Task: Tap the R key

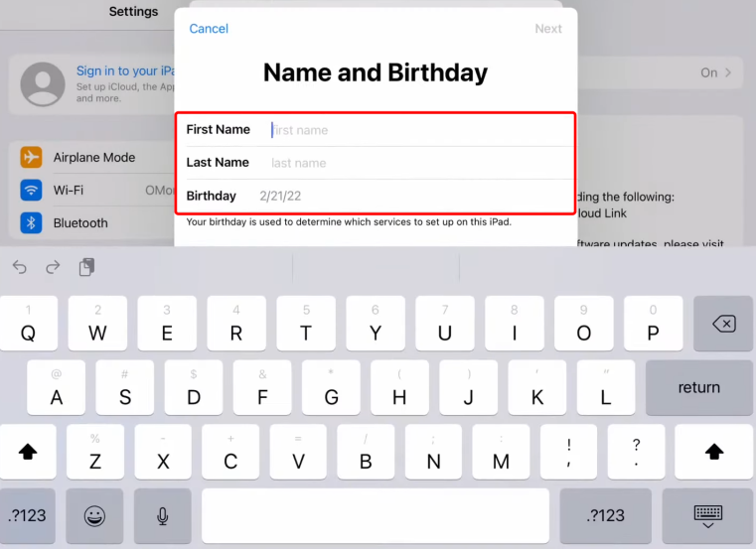Action: pyautogui.click(x=236, y=324)
